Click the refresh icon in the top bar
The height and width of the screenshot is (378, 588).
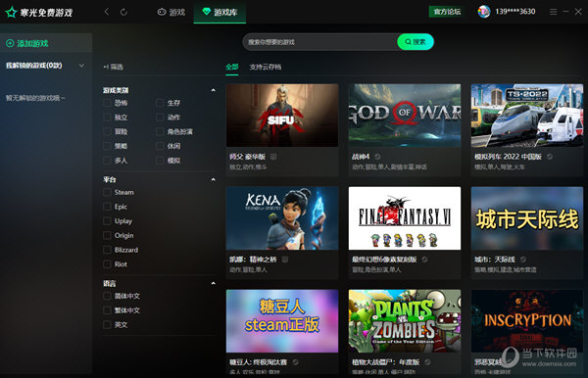pyautogui.click(x=123, y=12)
